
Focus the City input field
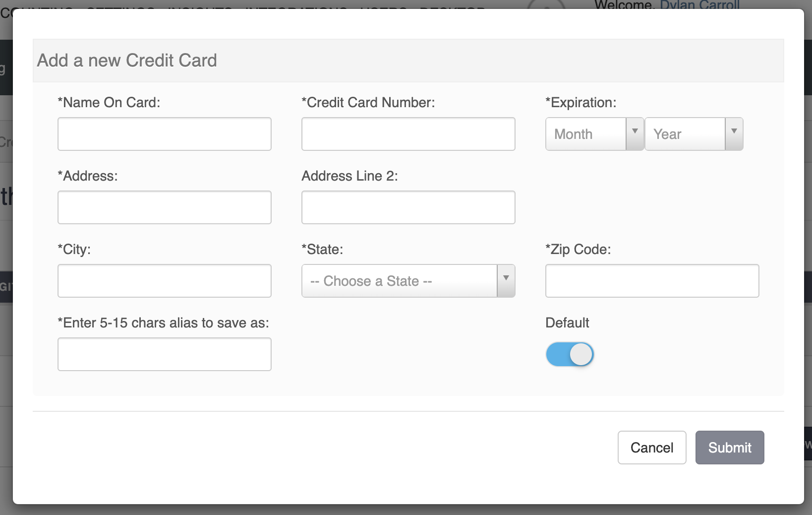[x=165, y=281]
